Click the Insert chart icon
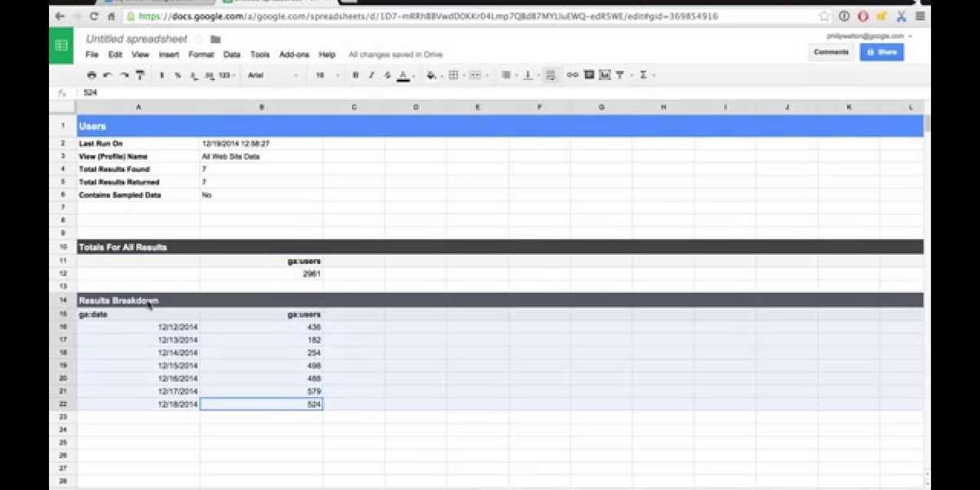980x490 pixels. (x=604, y=75)
